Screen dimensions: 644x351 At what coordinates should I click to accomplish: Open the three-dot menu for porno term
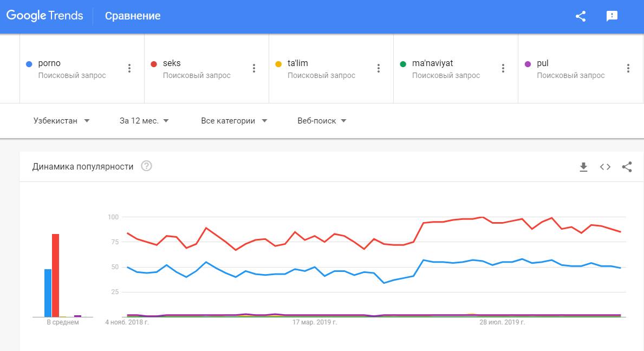[x=129, y=68]
